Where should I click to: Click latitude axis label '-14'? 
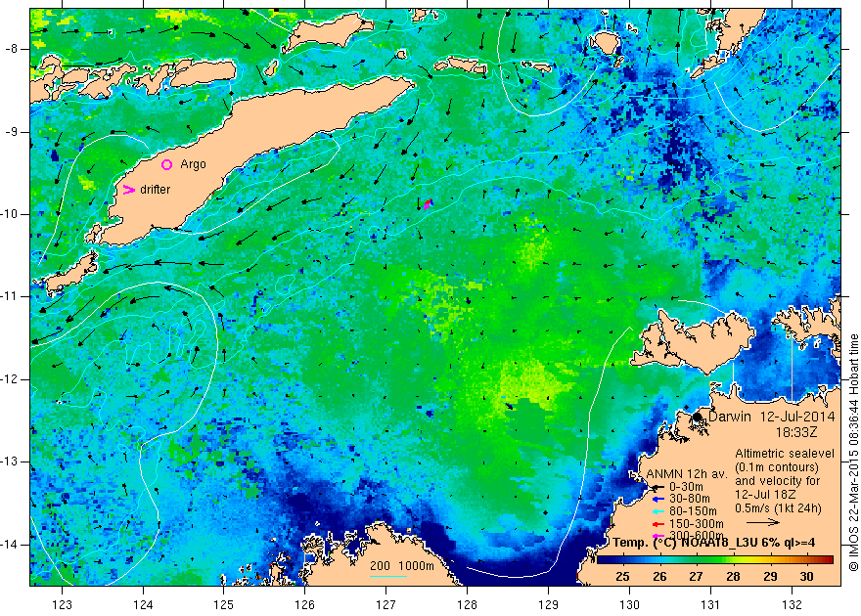tap(10, 545)
